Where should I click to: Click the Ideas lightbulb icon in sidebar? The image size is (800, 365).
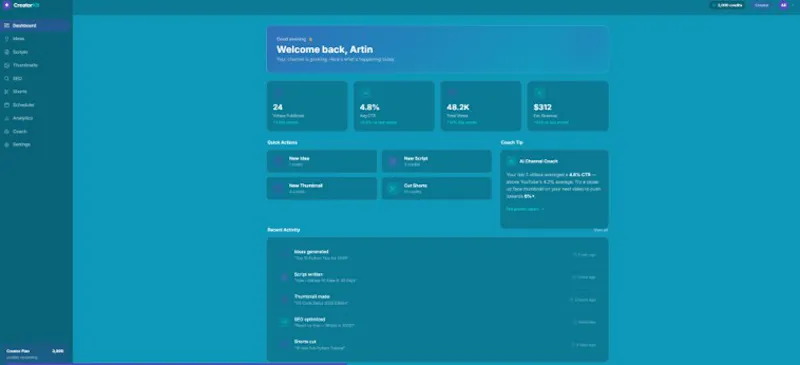tap(7, 39)
